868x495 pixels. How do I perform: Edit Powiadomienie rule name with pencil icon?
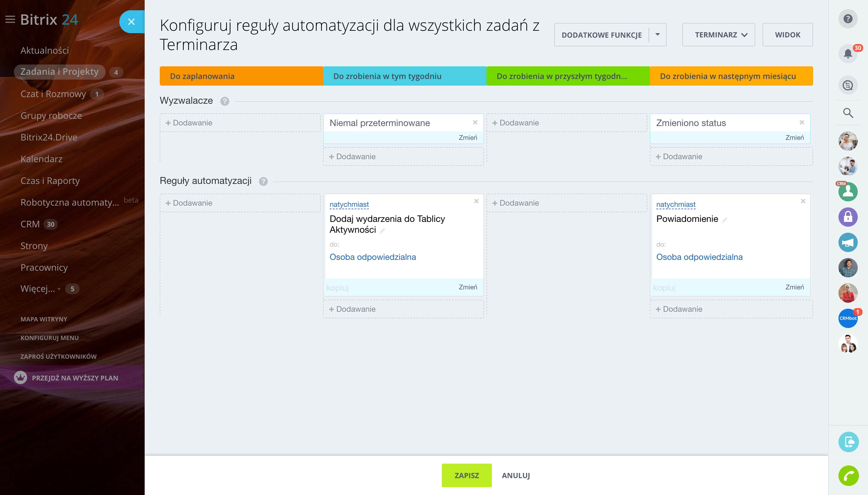[x=724, y=220]
